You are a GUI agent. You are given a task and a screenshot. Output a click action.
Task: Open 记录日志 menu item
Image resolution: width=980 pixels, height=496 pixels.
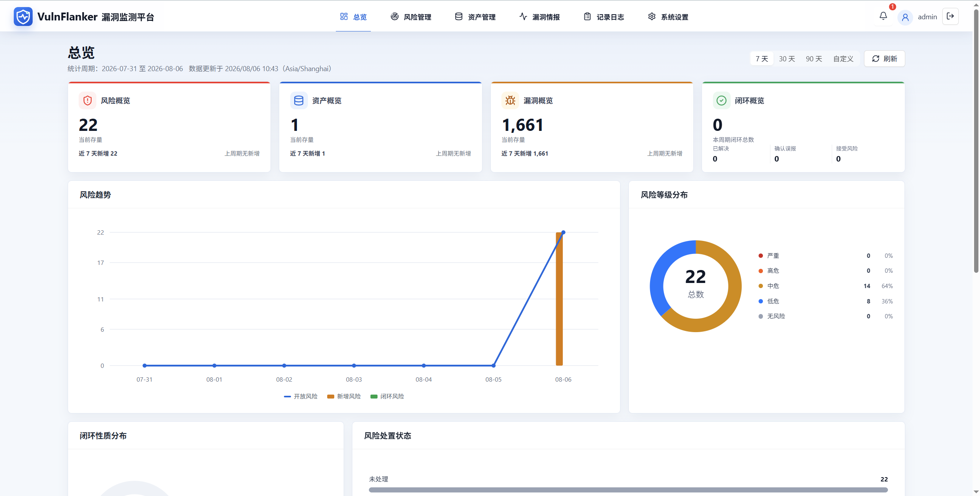click(604, 17)
